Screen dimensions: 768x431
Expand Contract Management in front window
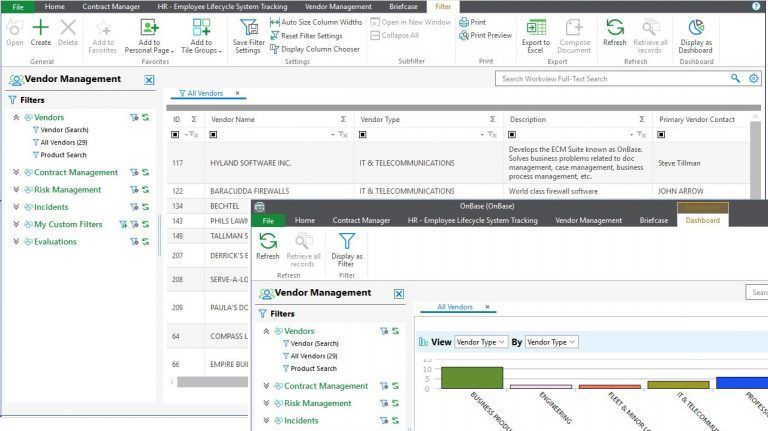266,386
